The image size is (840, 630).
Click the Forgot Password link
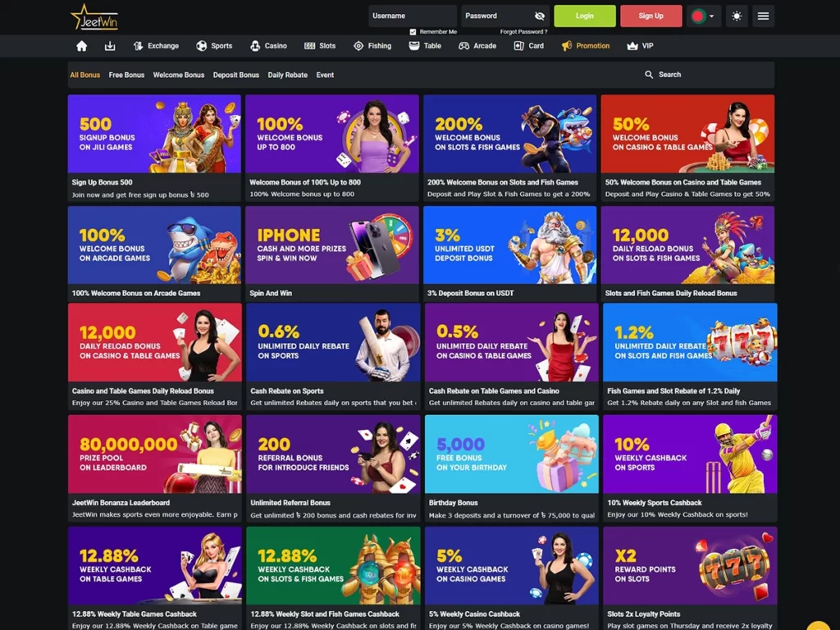523,32
